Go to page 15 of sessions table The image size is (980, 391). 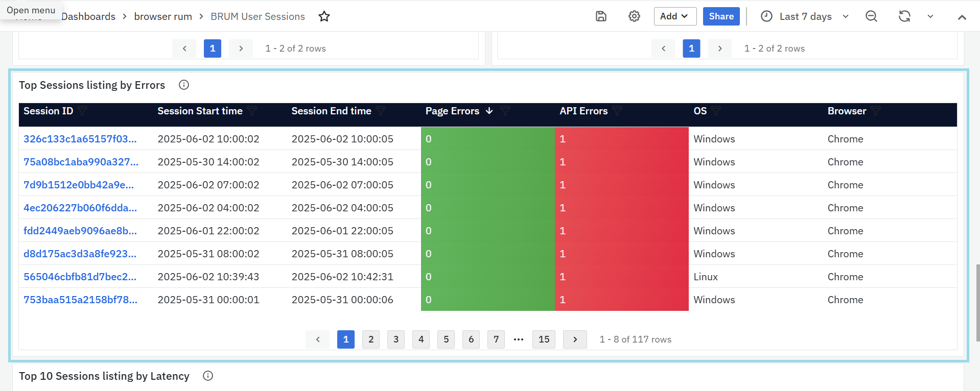point(544,339)
